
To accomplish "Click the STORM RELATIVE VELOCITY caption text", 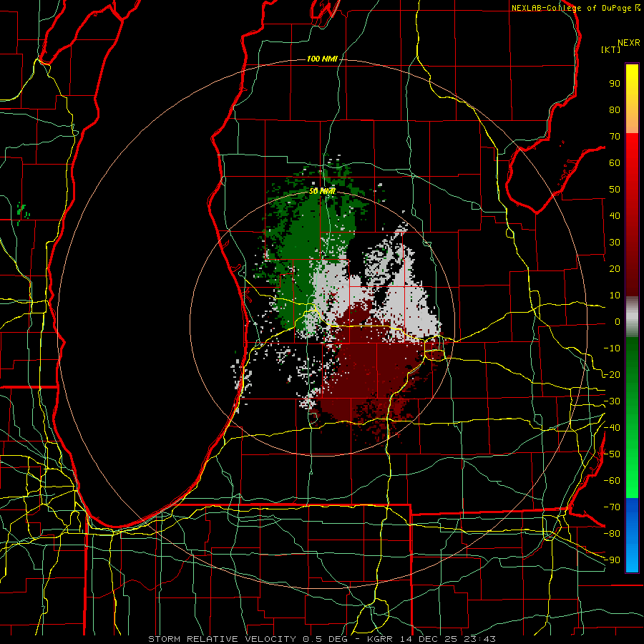I will click(224, 639).
